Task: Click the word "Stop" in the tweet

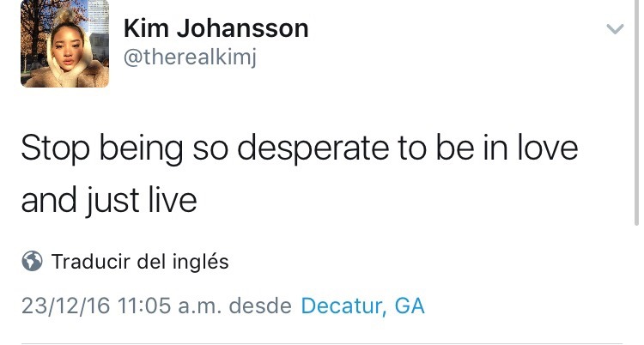Action: [55, 148]
